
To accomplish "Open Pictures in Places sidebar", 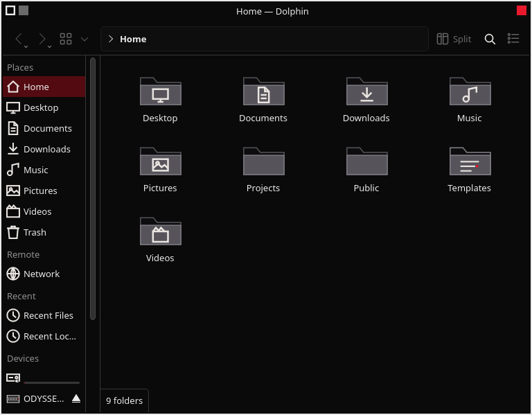I will 44,191.
